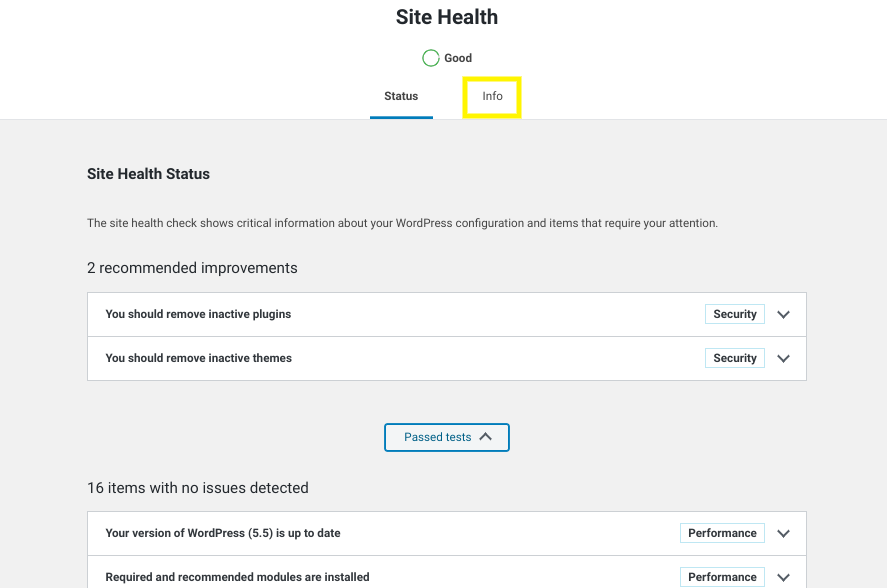The height and width of the screenshot is (588, 887).
Task: Click '16 items with no issues detected'
Action: 198,488
